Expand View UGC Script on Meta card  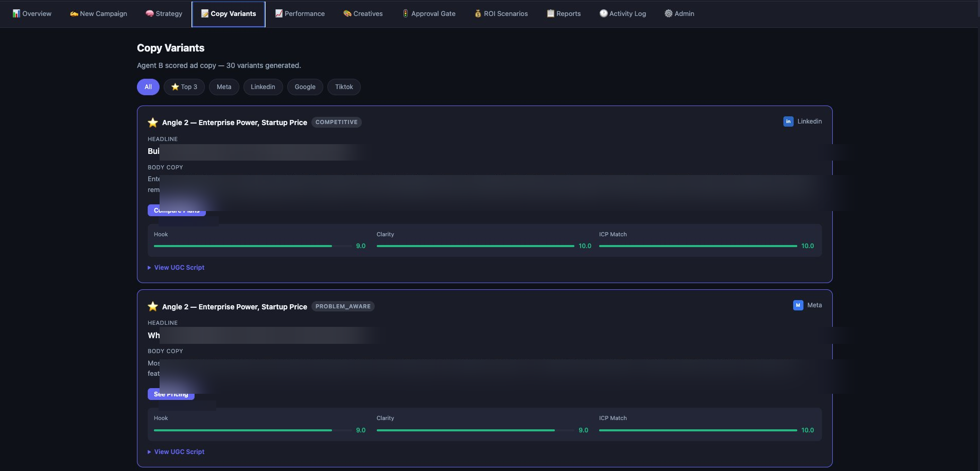[176, 452]
